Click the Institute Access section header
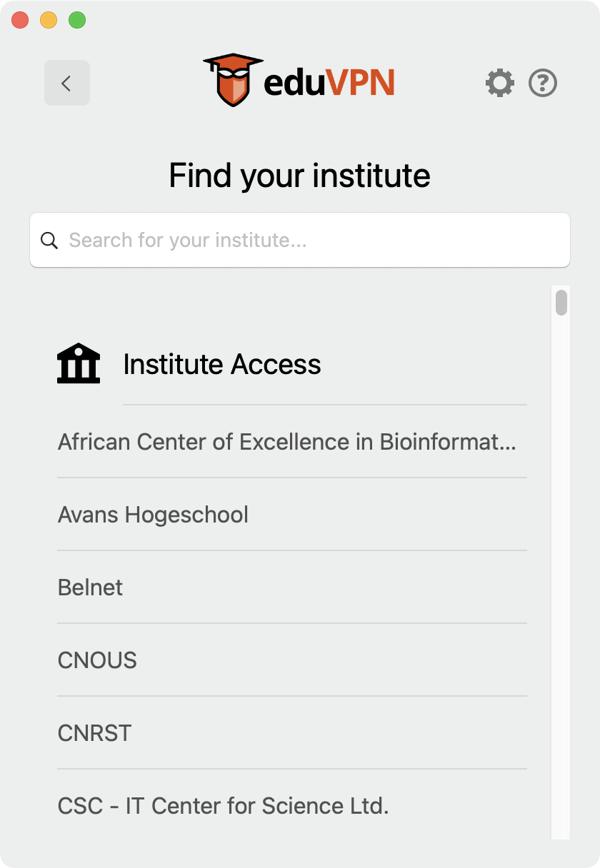 [x=222, y=365]
